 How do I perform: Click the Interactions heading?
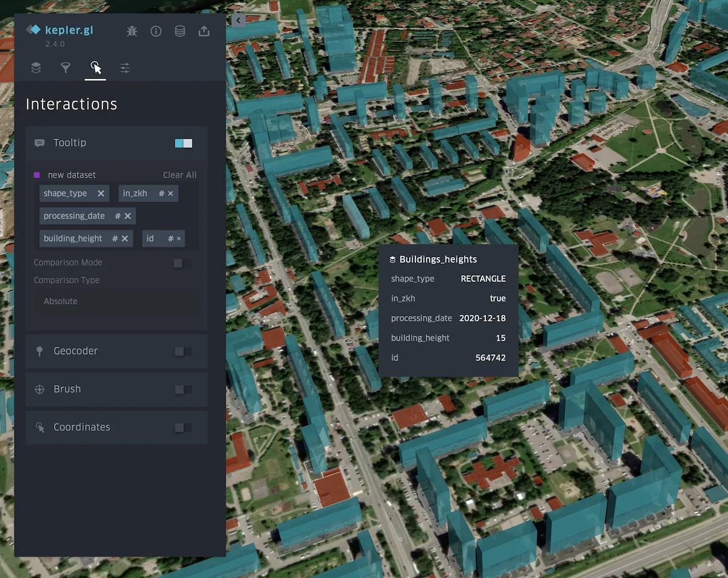(72, 104)
